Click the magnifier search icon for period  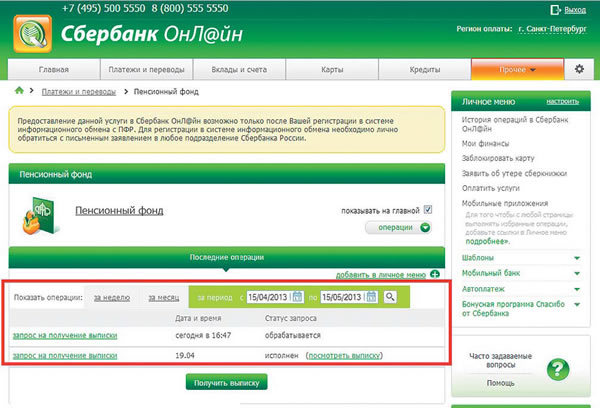coord(390,297)
